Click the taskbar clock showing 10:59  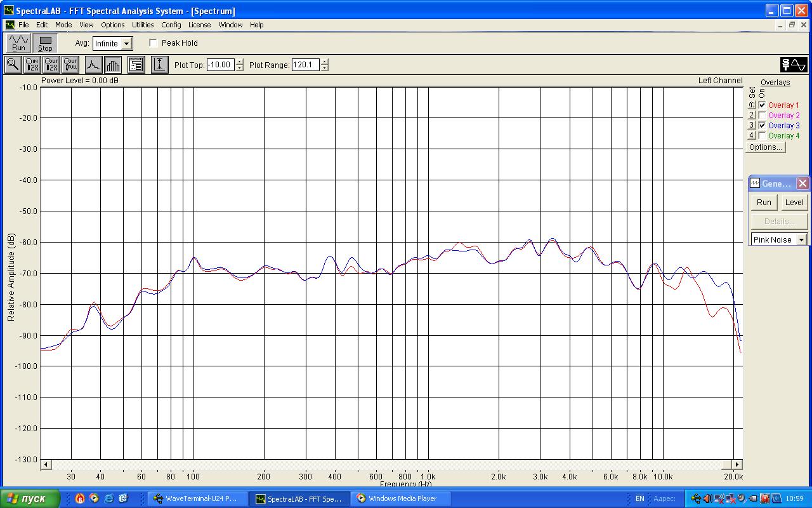[794, 498]
